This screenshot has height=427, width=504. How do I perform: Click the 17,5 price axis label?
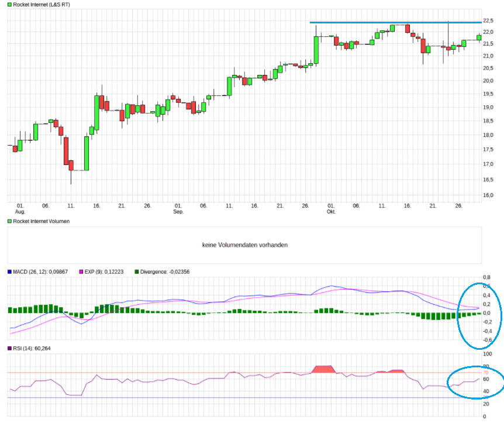pos(488,150)
